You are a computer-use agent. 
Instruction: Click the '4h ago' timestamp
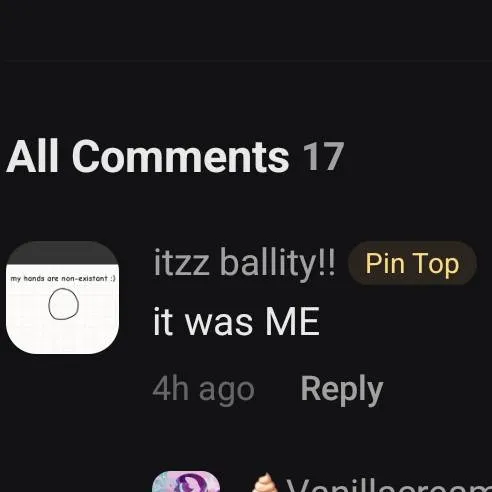[x=204, y=390]
